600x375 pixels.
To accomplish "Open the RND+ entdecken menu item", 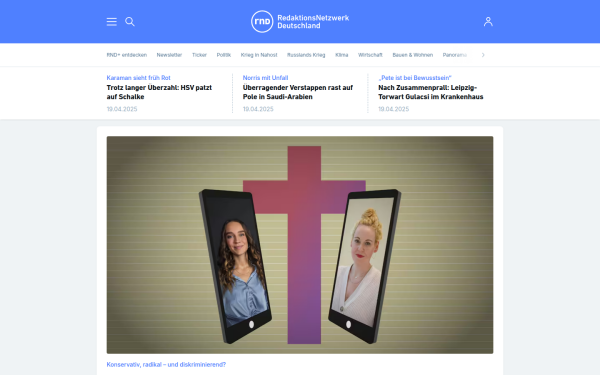I will pos(127,55).
